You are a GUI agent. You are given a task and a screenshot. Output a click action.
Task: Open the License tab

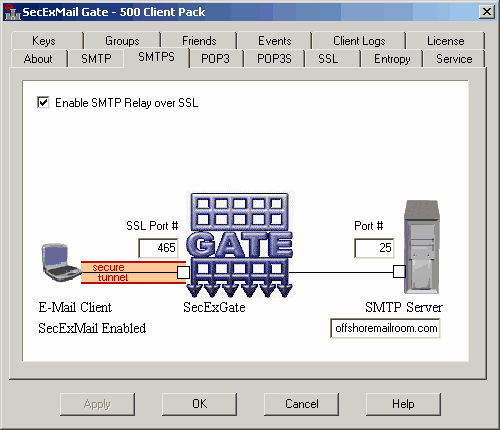coord(445,41)
